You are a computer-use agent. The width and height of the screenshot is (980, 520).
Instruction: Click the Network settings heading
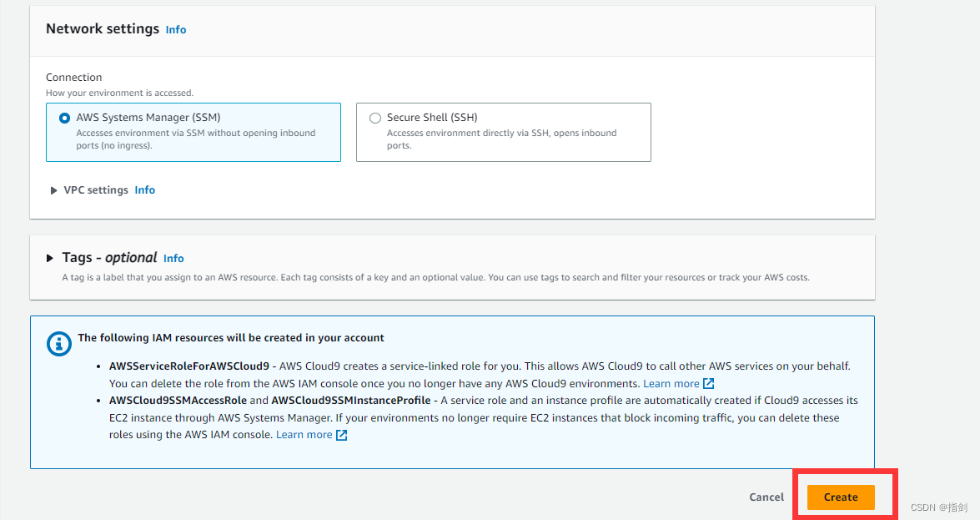point(103,28)
